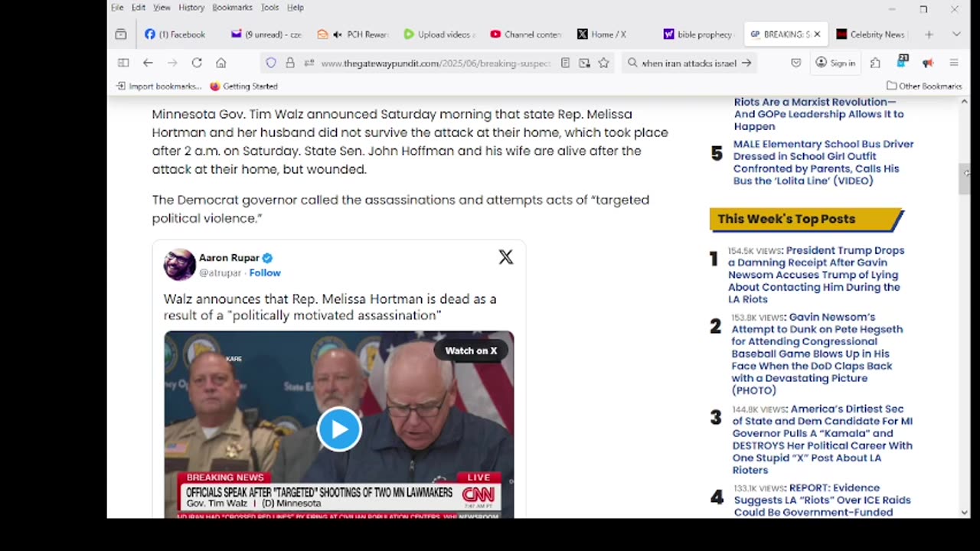The height and width of the screenshot is (551, 980).
Task: Open 'America's Dirtiest Sec of State' post
Action: coord(822,439)
